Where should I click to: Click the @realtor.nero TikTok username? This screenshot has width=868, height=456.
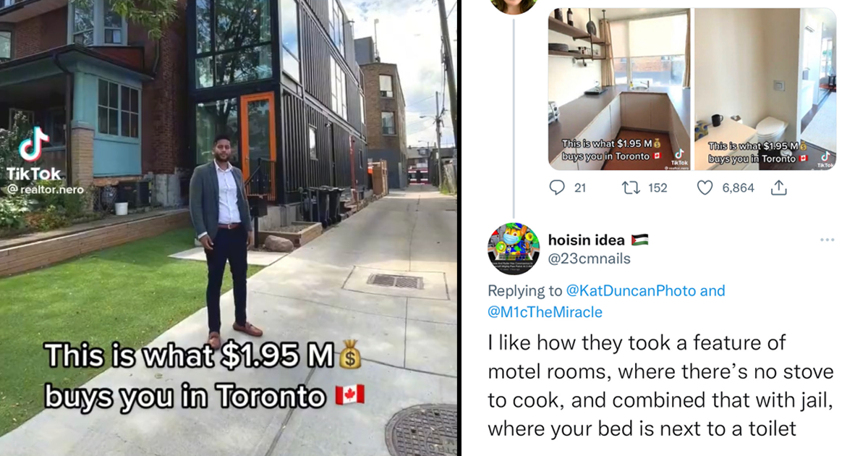45,190
